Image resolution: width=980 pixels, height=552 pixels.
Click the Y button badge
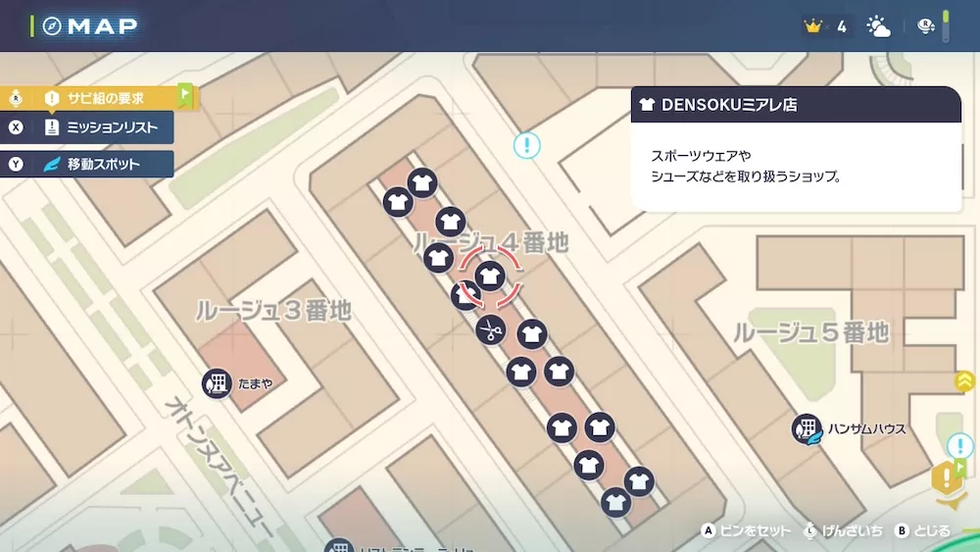tap(16, 164)
